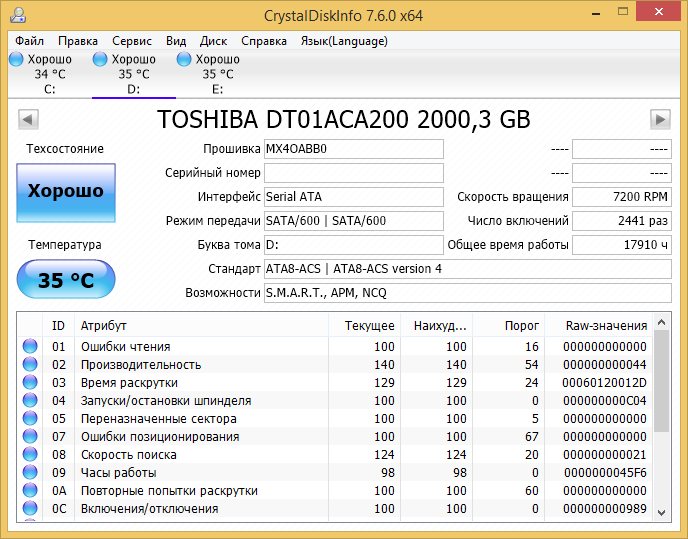
Task: Click the 35 °C temperature button
Action: point(66,279)
